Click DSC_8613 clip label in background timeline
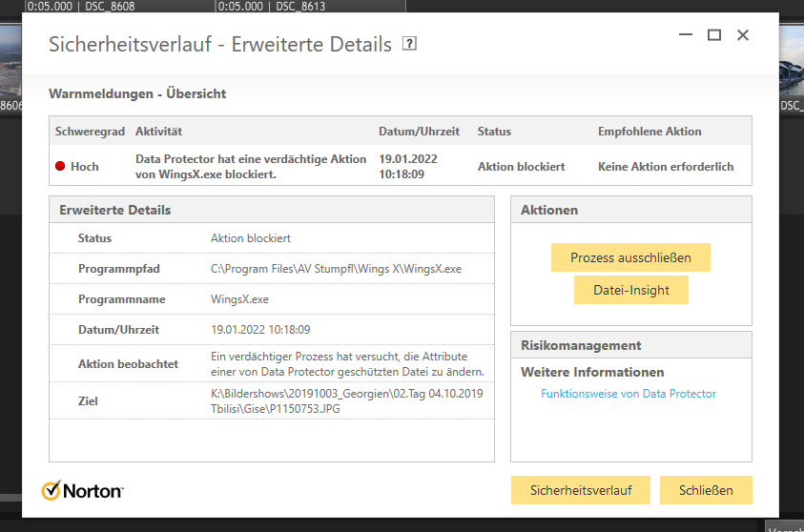This screenshot has height=532, width=804. [300, 6]
